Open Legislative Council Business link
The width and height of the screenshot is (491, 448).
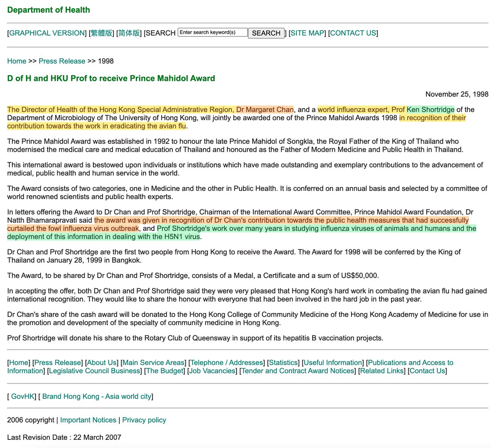pyautogui.click(x=95, y=371)
